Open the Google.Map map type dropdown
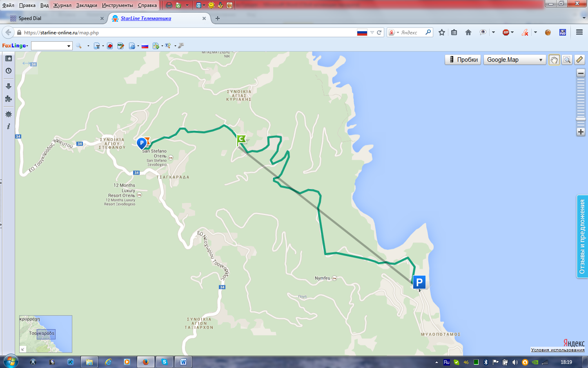 click(x=514, y=60)
